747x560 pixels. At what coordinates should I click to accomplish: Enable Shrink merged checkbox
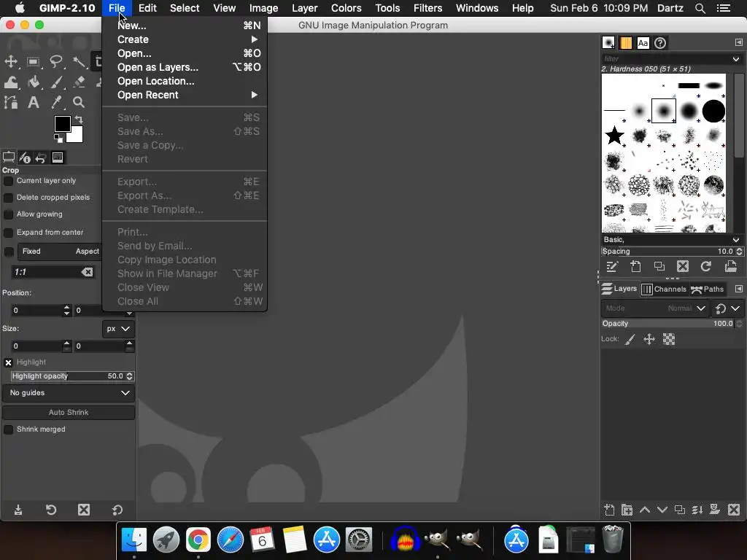[8, 429]
